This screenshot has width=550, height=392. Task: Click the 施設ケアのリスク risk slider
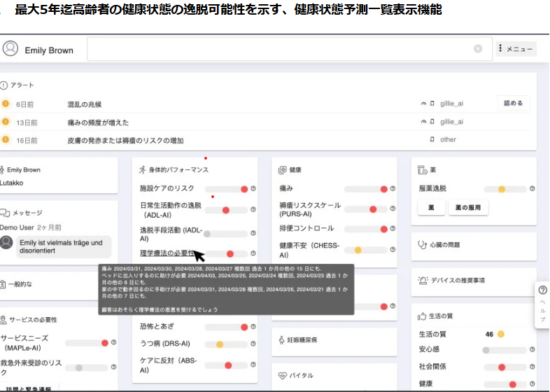point(226,189)
